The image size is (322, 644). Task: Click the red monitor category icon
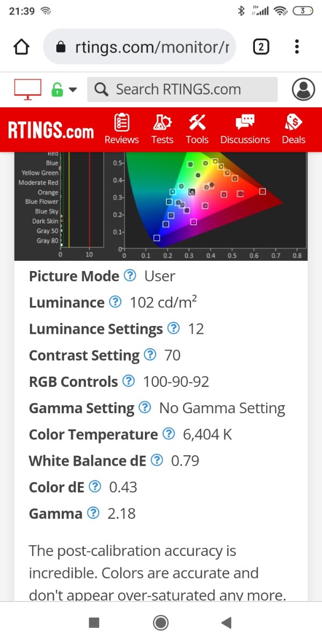[27, 89]
